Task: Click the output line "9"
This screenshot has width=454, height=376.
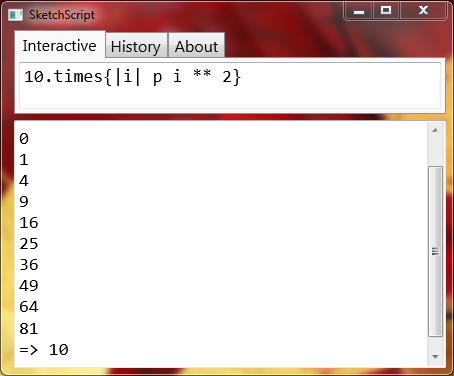Action: coord(24,202)
